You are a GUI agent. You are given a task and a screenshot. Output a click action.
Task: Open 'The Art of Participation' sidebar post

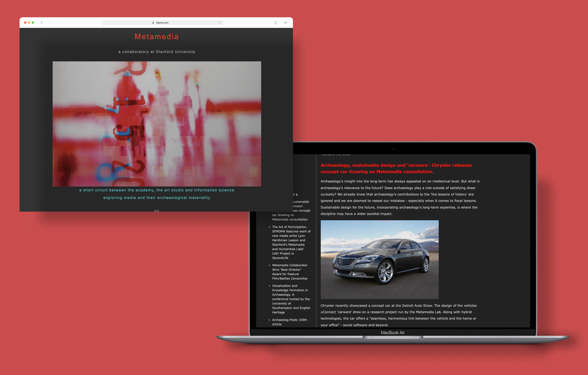291,242
